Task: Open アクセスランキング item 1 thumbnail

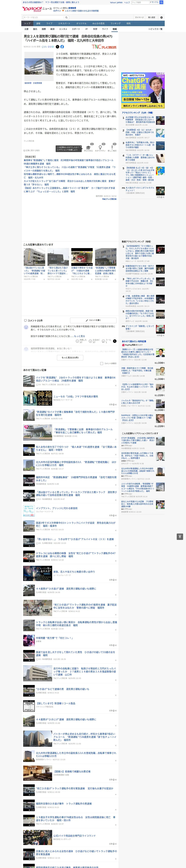Action: click(160, 120)
